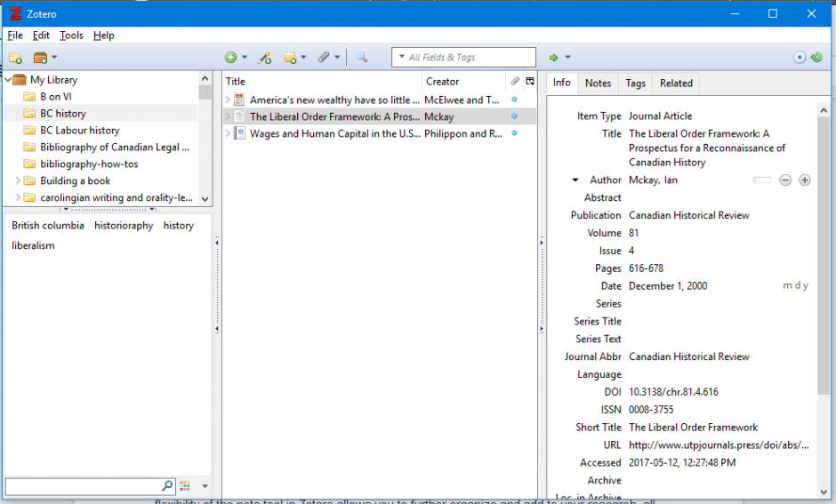Click the New Collection icon
The image size is (836, 504).
15,58
